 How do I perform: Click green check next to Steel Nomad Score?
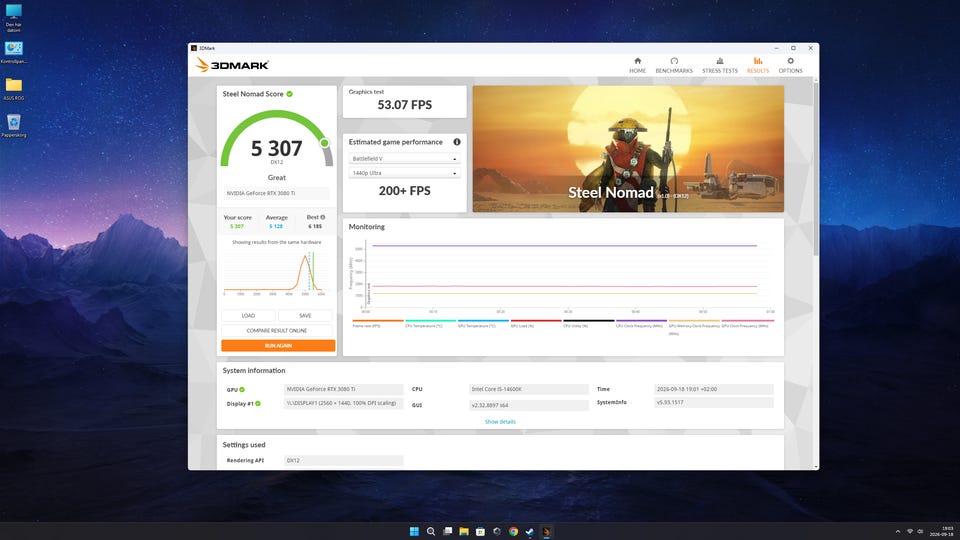[290, 94]
